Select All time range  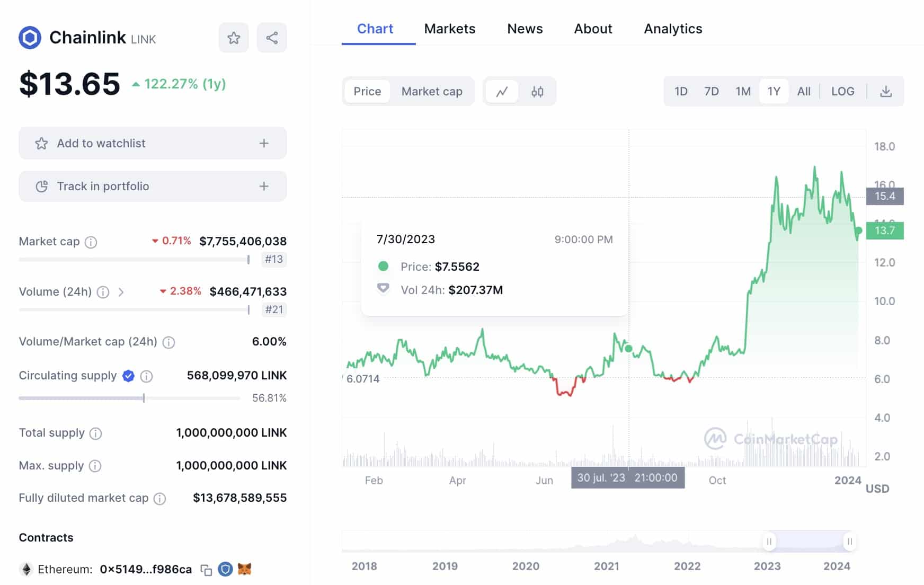[x=804, y=92]
